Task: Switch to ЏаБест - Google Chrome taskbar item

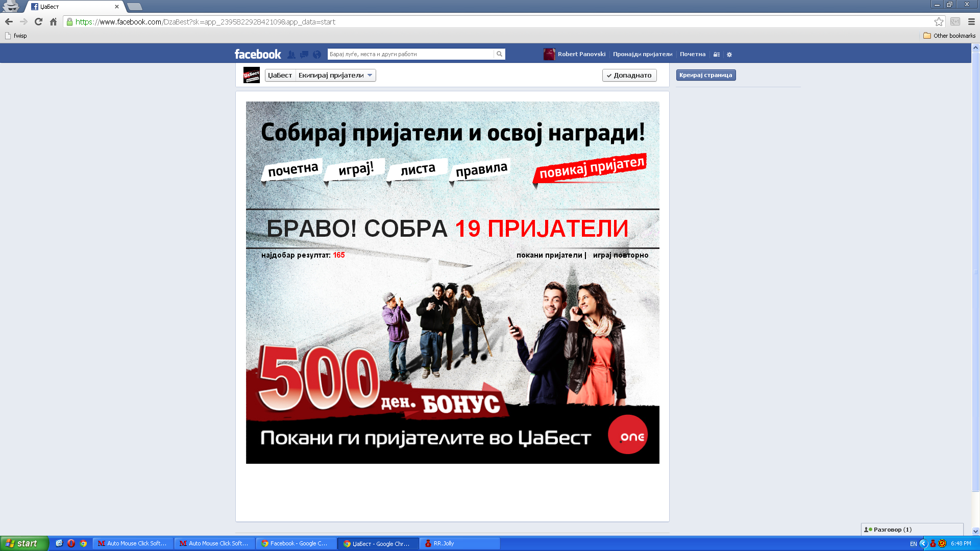Action: 378,544
